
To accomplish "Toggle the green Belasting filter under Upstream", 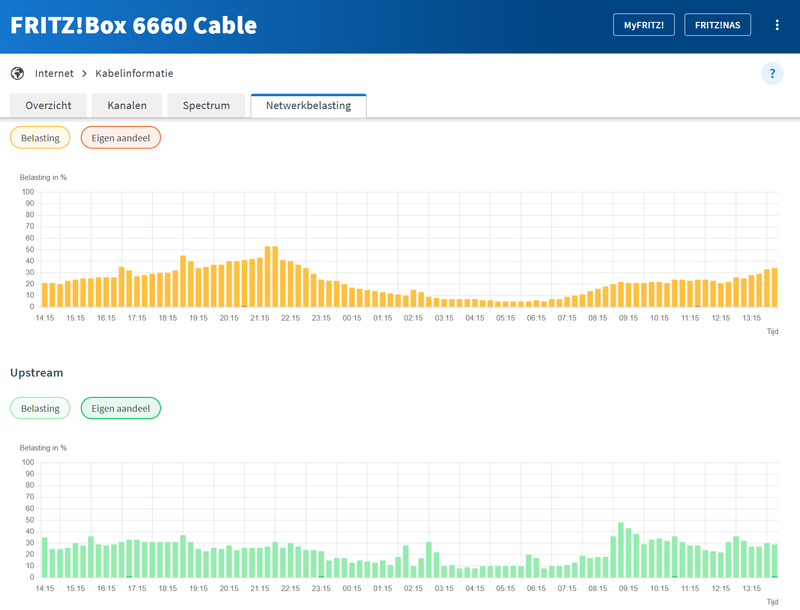I will (x=40, y=408).
